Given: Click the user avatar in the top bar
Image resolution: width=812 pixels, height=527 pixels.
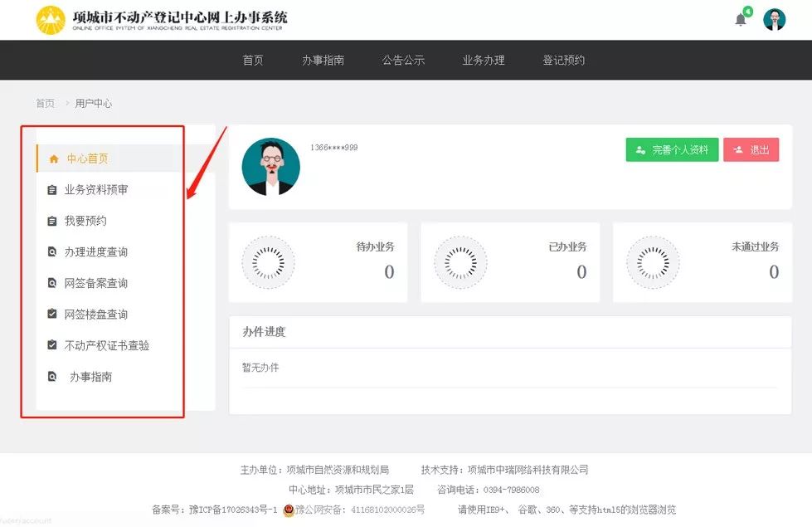Looking at the screenshot, I should (x=775, y=19).
